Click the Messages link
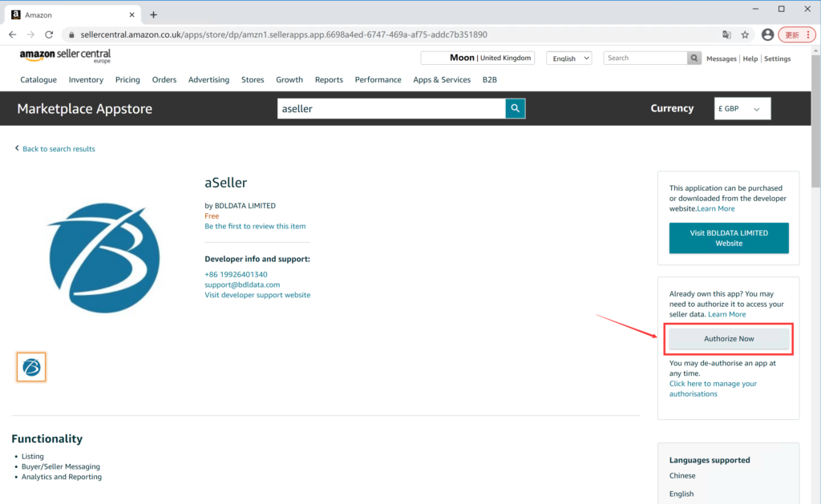Screen dimensions: 821x504 (721, 58)
